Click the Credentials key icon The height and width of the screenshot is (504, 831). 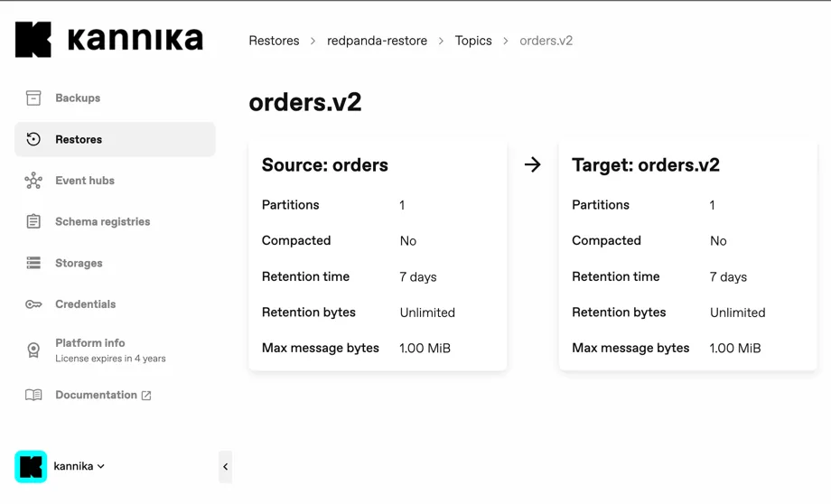tap(33, 304)
